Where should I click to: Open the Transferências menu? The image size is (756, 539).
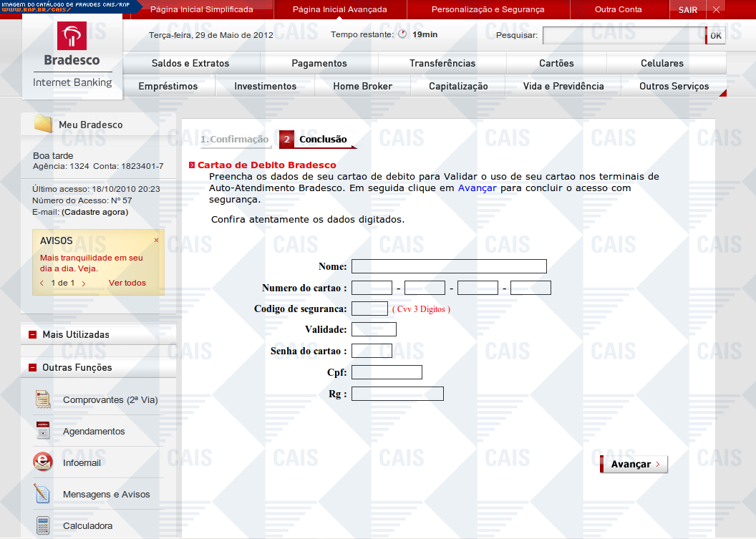coord(442,63)
